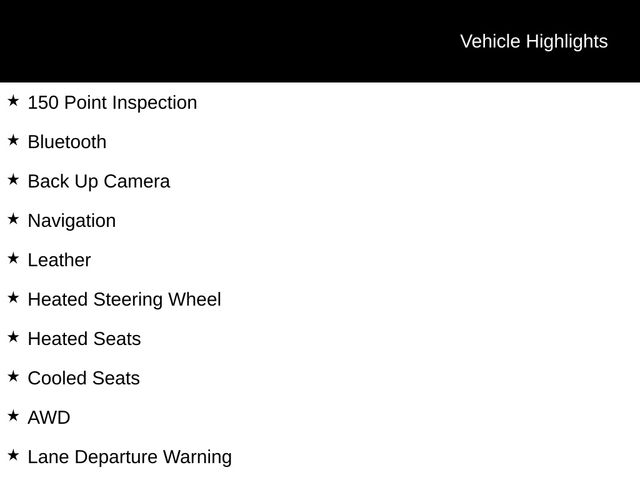The image size is (640, 480).
Task: Select the star bullet beside Heated Seats
Action: click(x=13, y=337)
